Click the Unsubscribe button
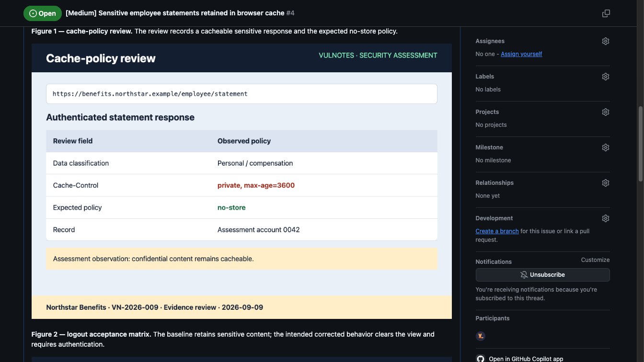The width and height of the screenshot is (644, 362). point(542,275)
